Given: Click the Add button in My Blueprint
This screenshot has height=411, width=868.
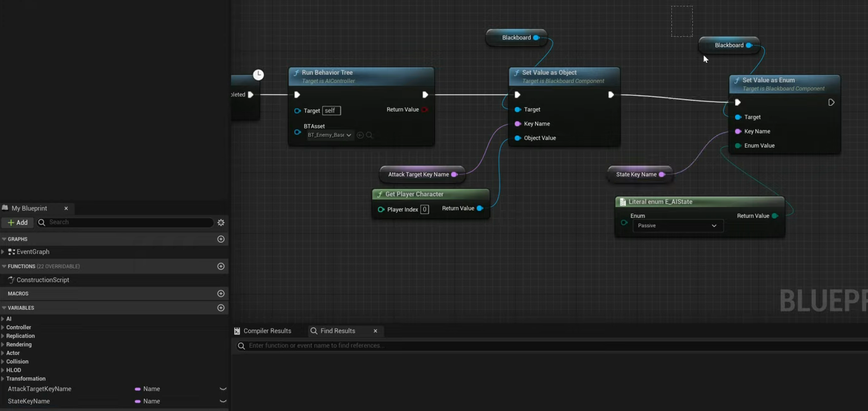Looking at the screenshot, I should click(18, 222).
